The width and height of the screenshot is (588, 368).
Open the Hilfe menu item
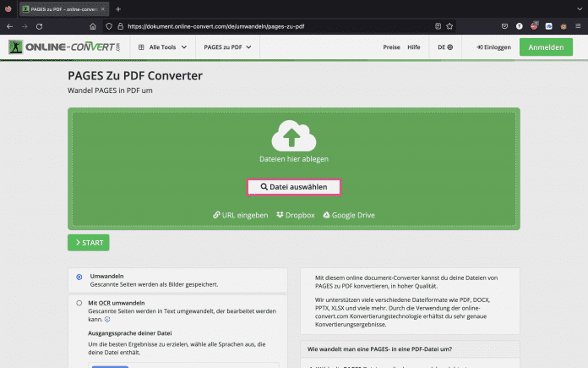pyautogui.click(x=414, y=47)
